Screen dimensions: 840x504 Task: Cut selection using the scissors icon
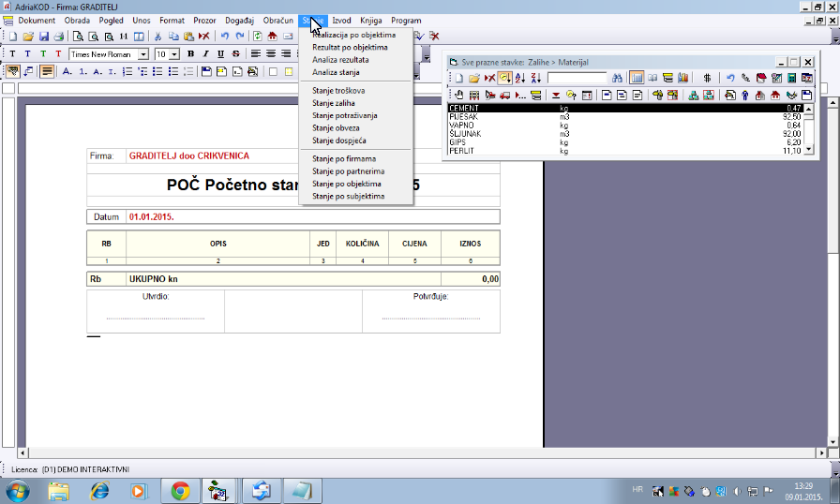click(x=157, y=37)
